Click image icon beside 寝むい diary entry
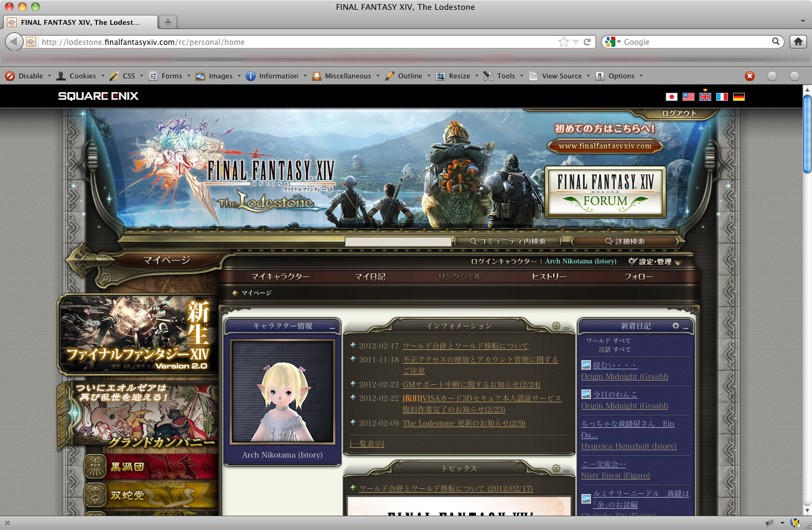Viewport: 812px width, 530px height. pyautogui.click(x=586, y=365)
